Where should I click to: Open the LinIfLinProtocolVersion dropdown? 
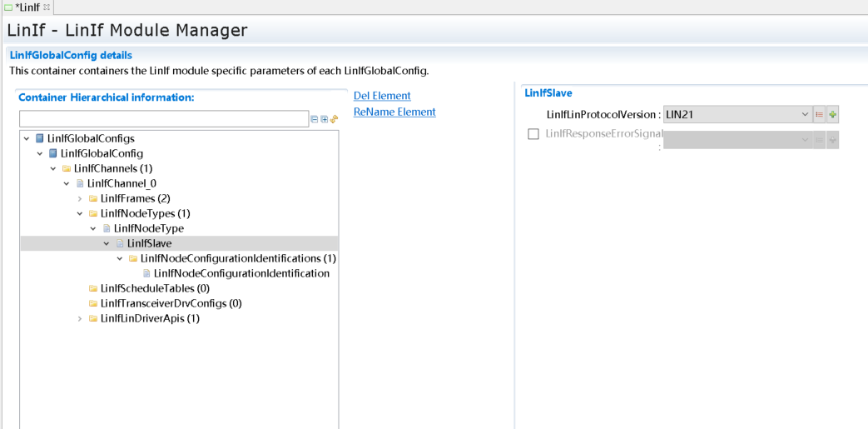804,114
